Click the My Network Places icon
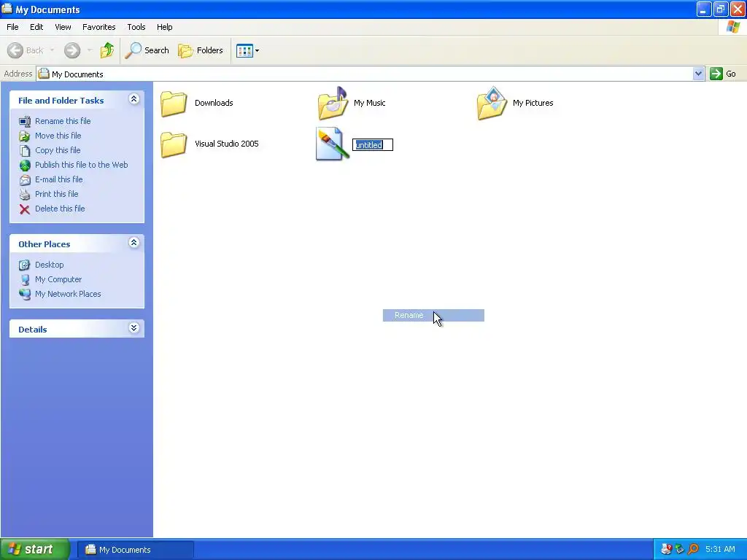 (x=25, y=295)
